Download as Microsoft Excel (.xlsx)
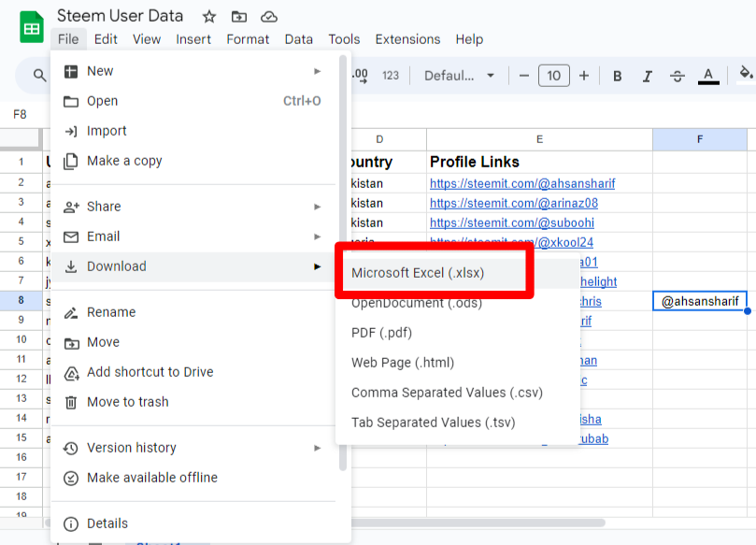Viewport: 756px width, 545px height. pos(418,273)
